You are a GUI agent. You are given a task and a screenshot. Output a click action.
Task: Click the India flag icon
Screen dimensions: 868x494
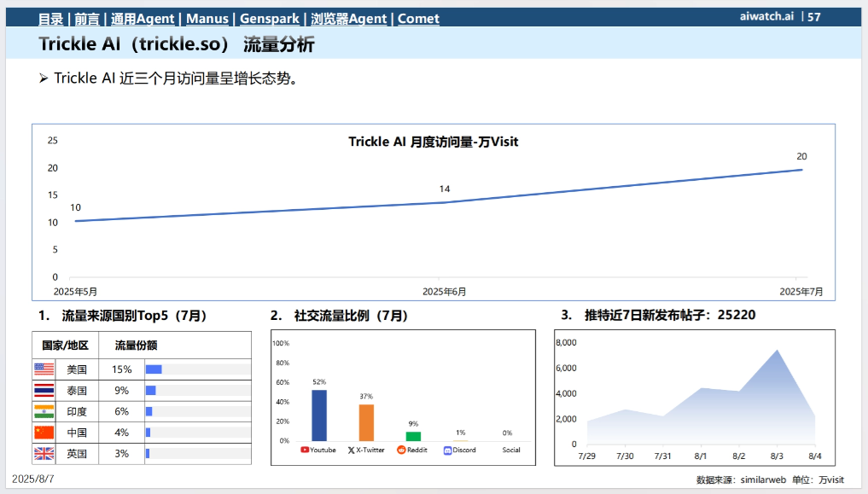pyautogui.click(x=44, y=411)
